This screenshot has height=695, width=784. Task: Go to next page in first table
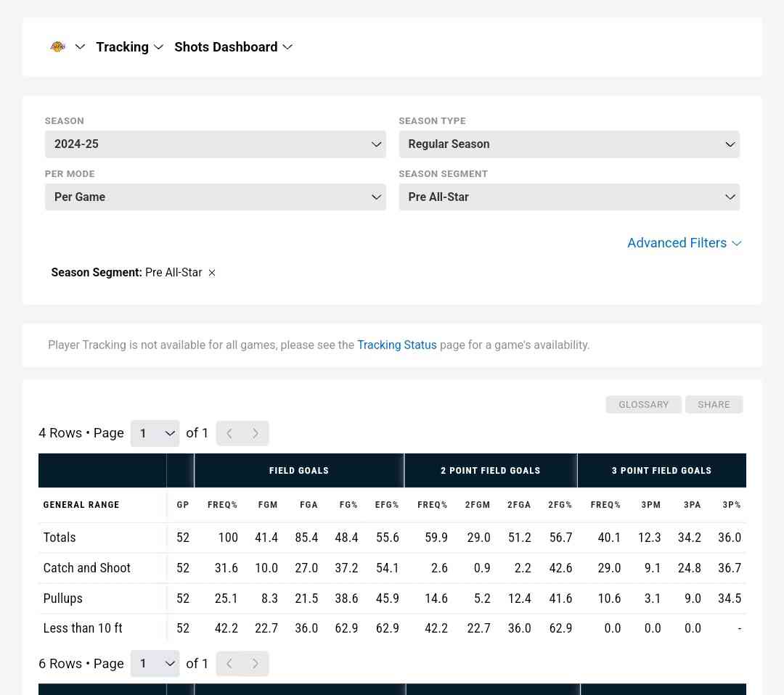tap(256, 434)
